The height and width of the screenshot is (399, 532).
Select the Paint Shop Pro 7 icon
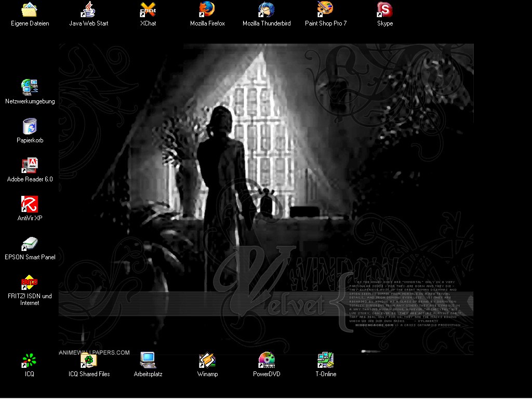click(x=326, y=10)
